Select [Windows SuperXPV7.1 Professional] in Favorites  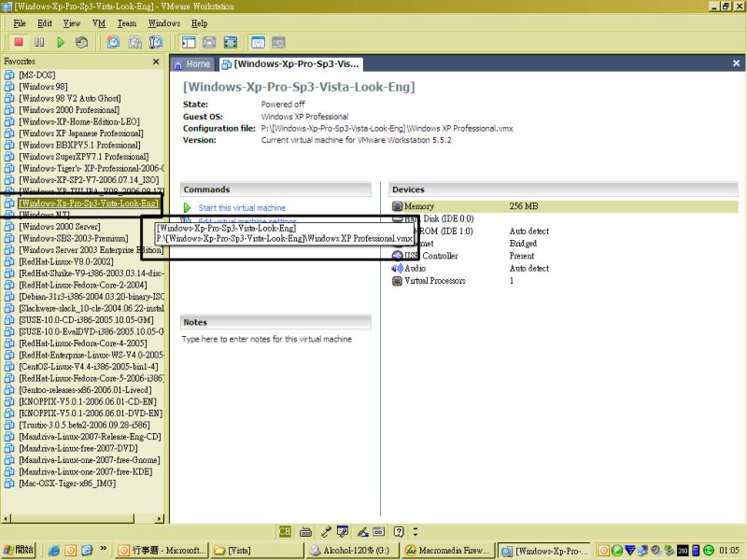83,156
